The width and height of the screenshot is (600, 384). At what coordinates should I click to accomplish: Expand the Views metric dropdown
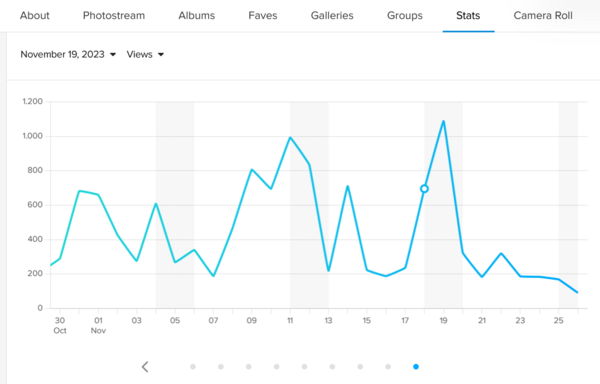pos(145,54)
